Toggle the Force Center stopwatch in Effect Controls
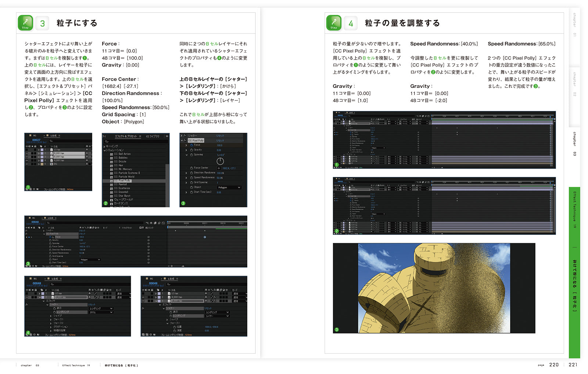Viewport: 588px width, 374px height. pyautogui.click(x=191, y=168)
